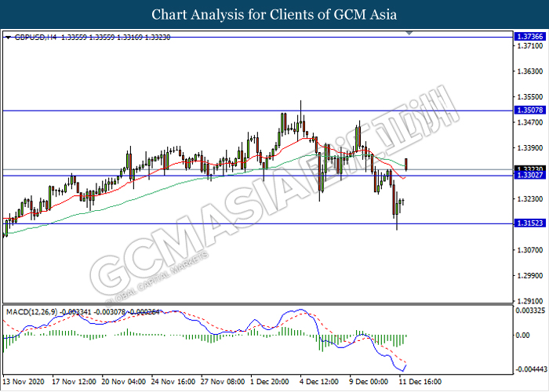
Task: Click the 1 Dec 20:00 time axis label
Action: tap(270, 382)
